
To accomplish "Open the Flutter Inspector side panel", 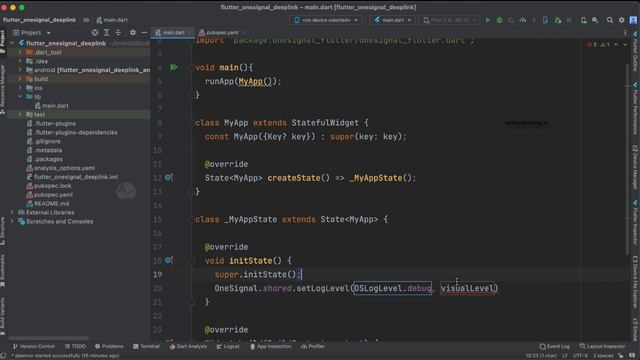I will coord(636,222).
